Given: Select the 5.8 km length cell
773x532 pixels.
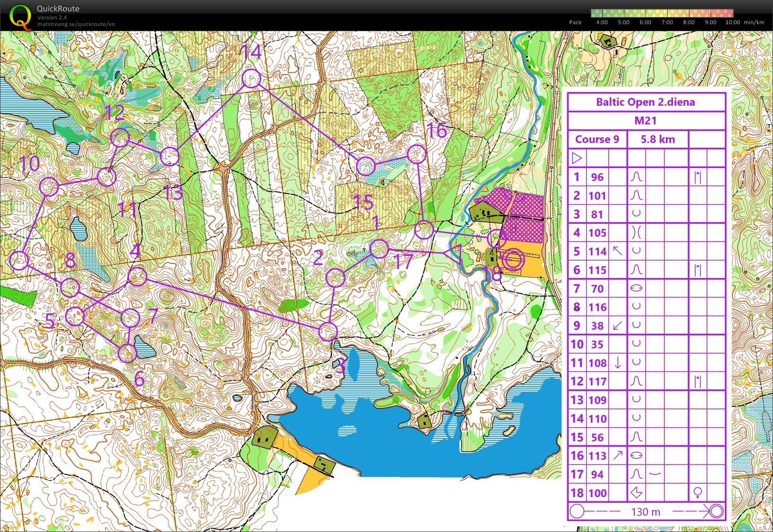Looking at the screenshot, I should (x=658, y=139).
